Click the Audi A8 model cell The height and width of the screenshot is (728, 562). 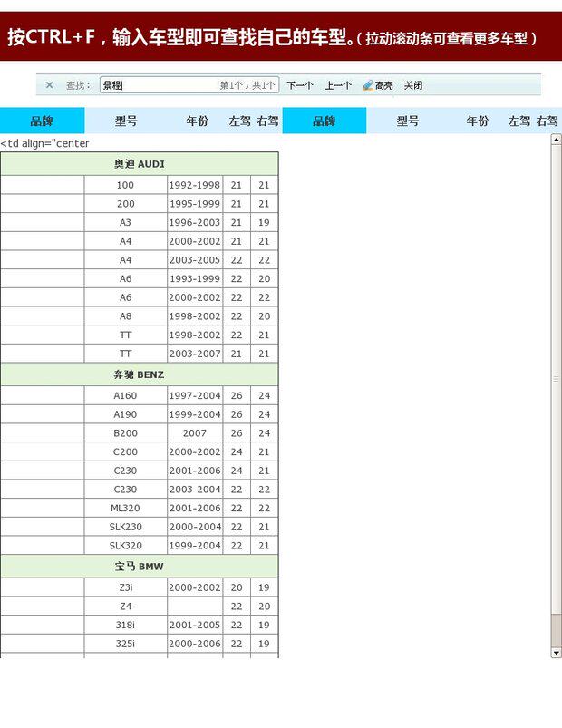click(125, 316)
